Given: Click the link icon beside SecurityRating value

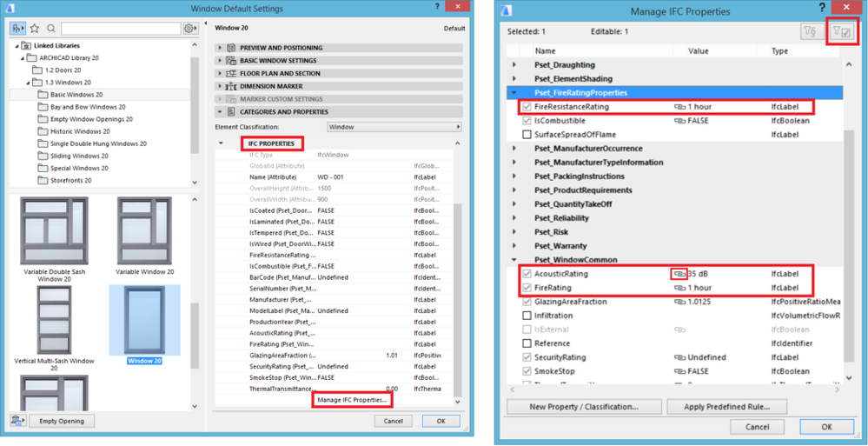Looking at the screenshot, I should 679,357.
